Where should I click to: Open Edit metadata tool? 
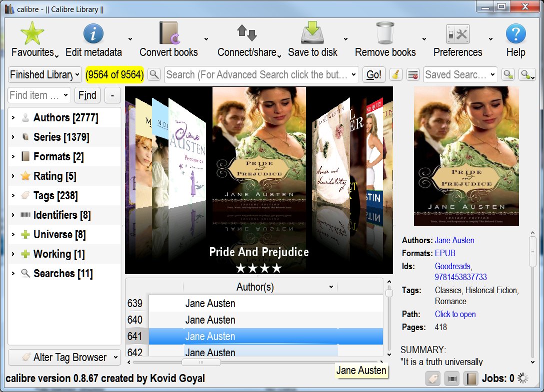pyautogui.click(x=93, y=34)
